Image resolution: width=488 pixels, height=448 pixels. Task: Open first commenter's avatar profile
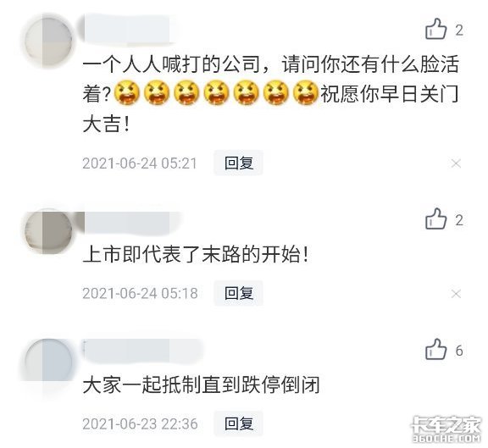tap(48, 41)
